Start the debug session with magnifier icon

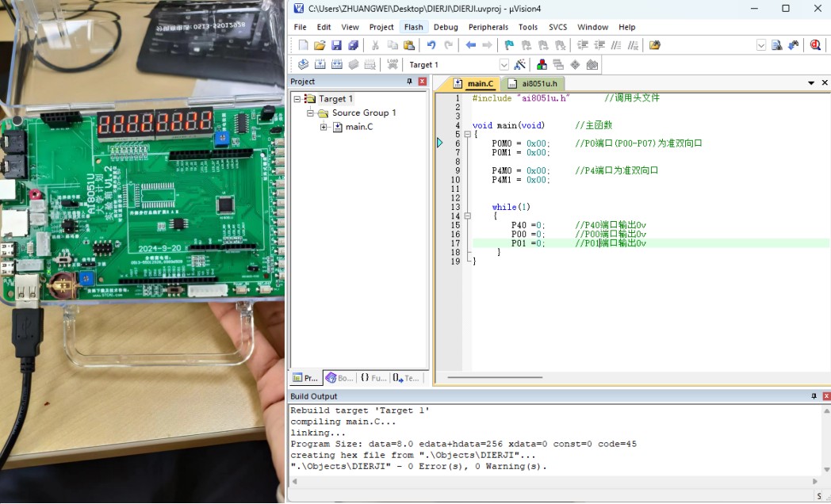(816, 45)
